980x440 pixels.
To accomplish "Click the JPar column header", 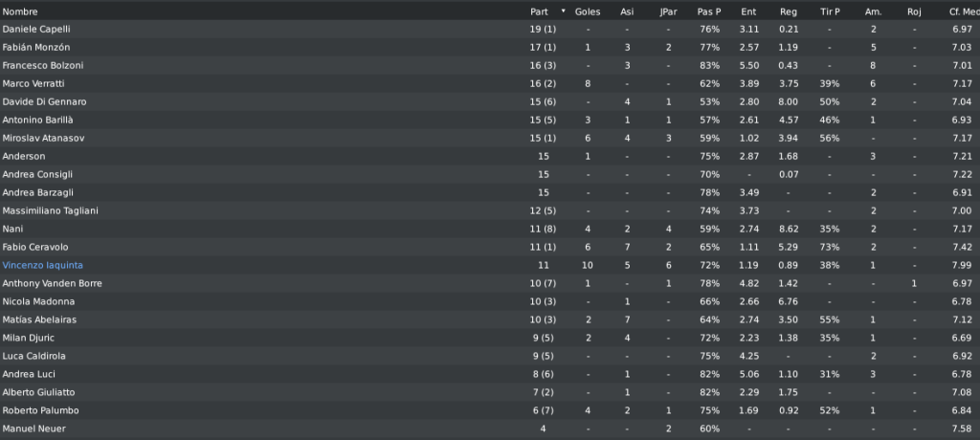I will pos(668,11).
